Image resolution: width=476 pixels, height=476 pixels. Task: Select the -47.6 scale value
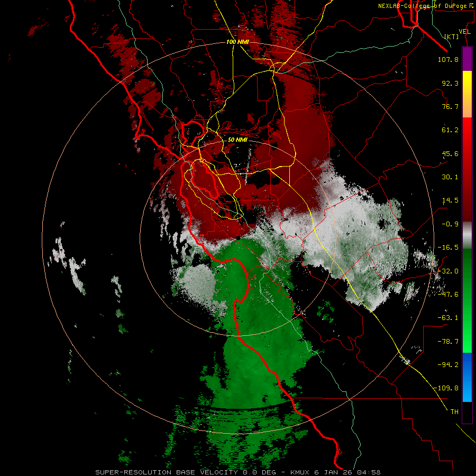click(x=448, y=295)
